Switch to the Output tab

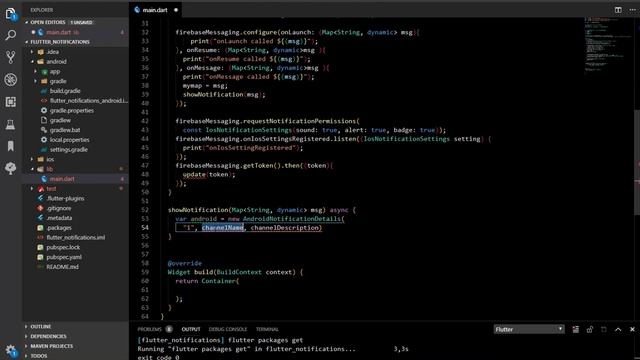(x=191, y=329)
